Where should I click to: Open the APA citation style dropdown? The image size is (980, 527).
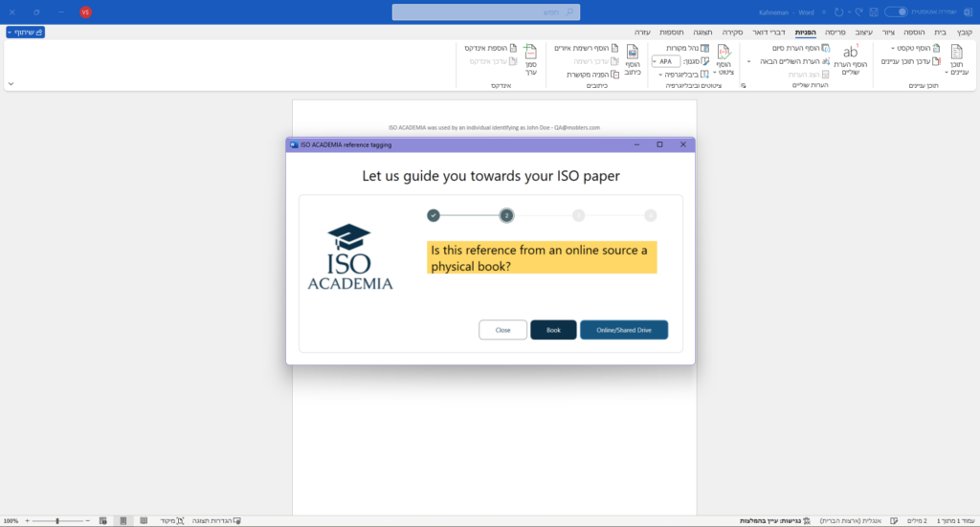(x=666, y=61)
